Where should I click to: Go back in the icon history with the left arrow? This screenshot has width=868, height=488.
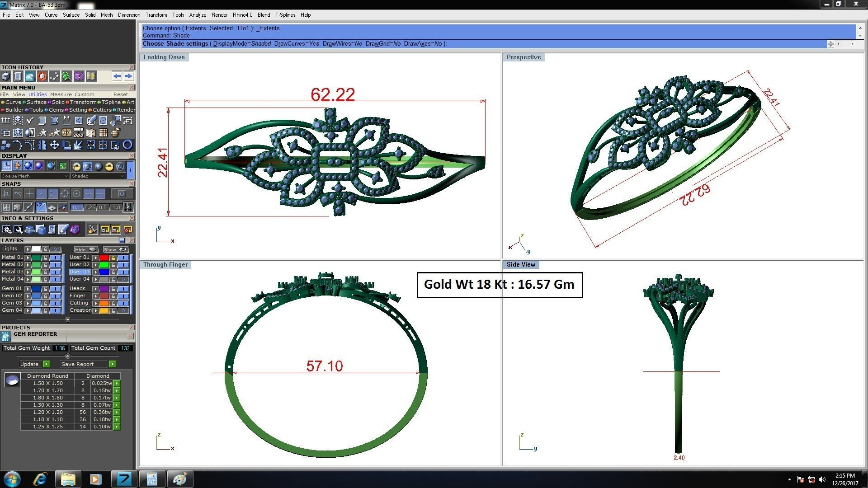click(117, 76)
